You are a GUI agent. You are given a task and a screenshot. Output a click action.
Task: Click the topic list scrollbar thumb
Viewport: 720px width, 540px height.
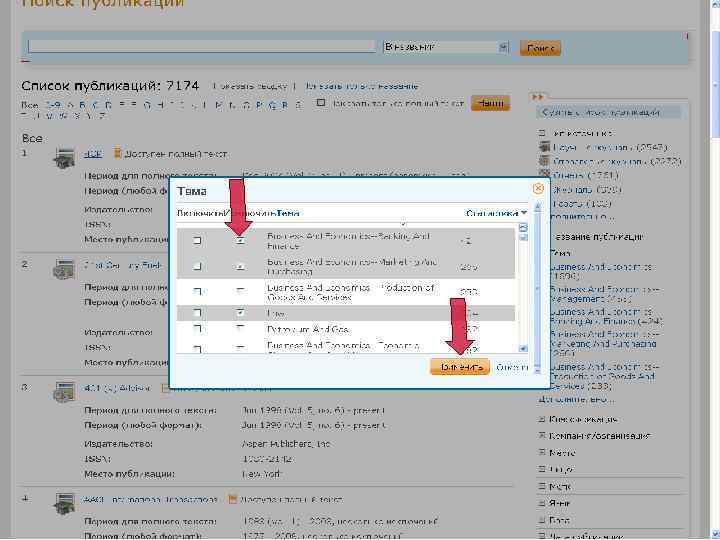click(523, 237)
